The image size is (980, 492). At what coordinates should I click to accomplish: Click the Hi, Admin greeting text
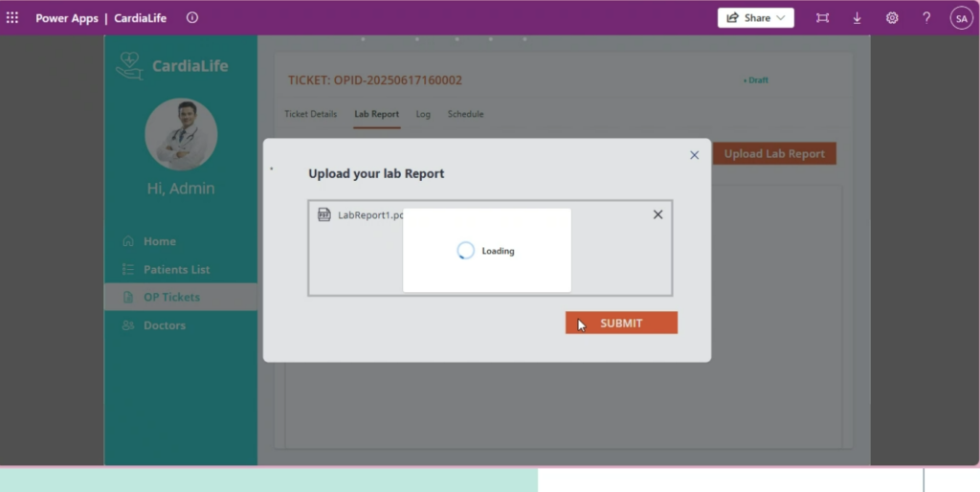[181, 189]
